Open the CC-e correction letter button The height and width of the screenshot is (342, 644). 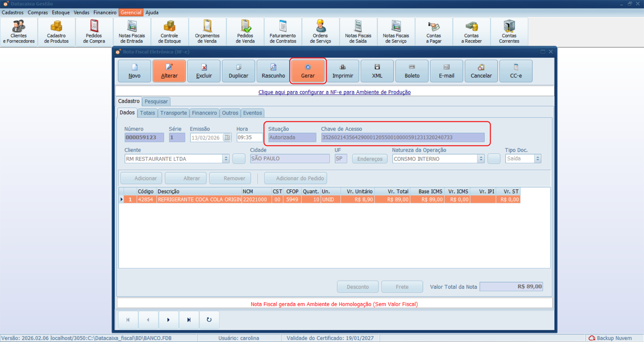point(516,71)
